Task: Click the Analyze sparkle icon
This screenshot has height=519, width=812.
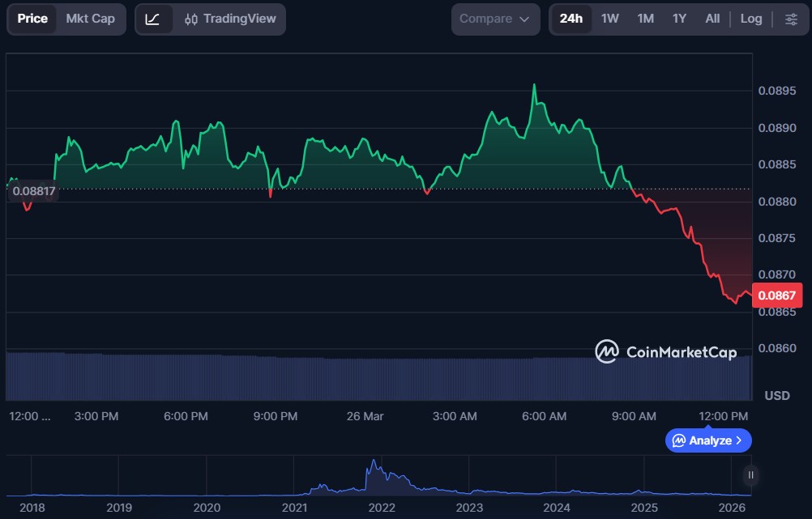Action: tap(678, 440)
